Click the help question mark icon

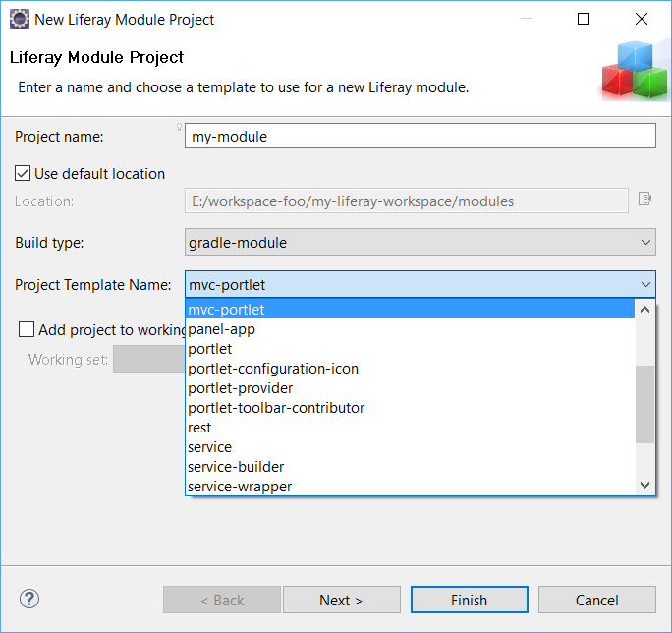click(29, 600)
